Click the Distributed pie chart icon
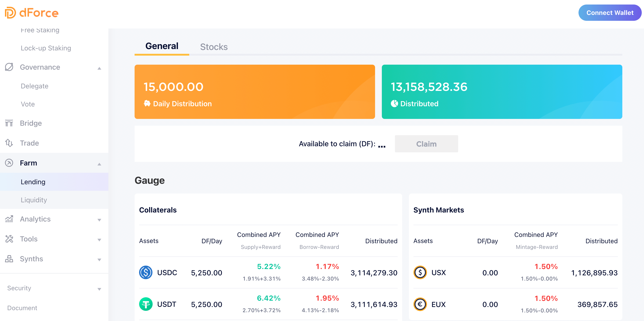This screenshot has width=644, height=321. coord(394,103)
